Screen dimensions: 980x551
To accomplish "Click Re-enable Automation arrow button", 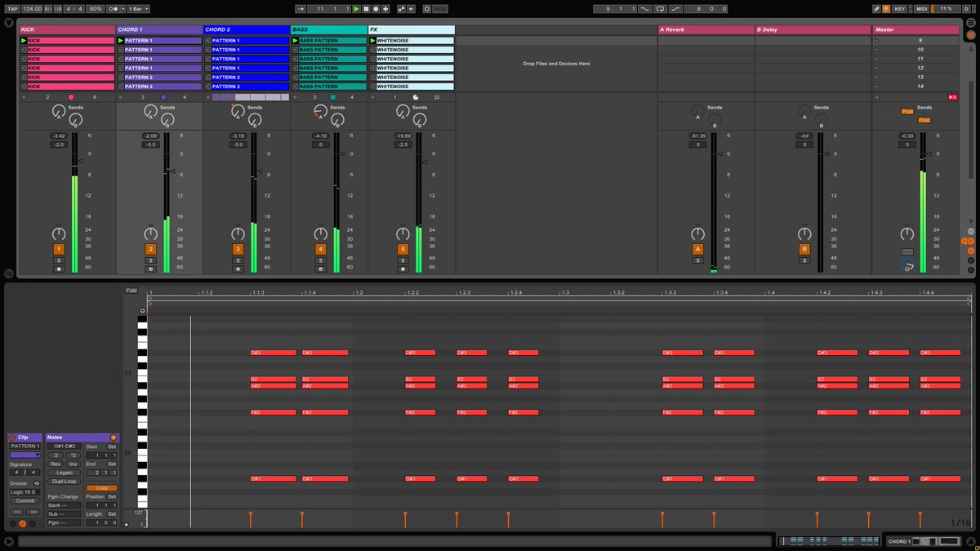I will pos(411,8).
